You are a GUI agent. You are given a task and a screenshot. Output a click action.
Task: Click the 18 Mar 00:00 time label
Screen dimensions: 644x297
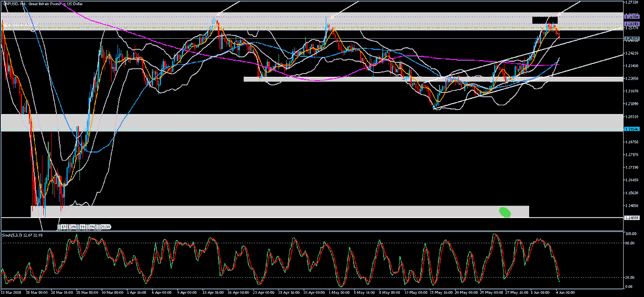(37, 293)
